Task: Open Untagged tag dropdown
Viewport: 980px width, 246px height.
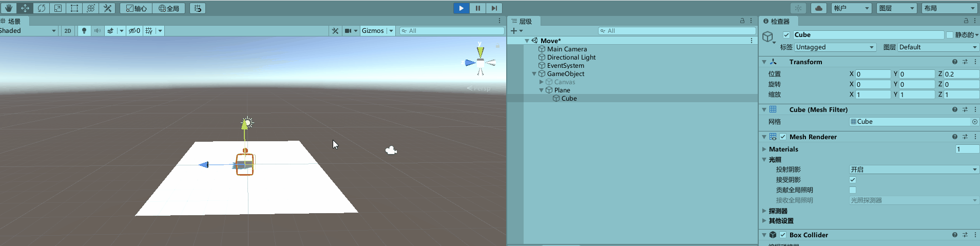Action: 835,47
